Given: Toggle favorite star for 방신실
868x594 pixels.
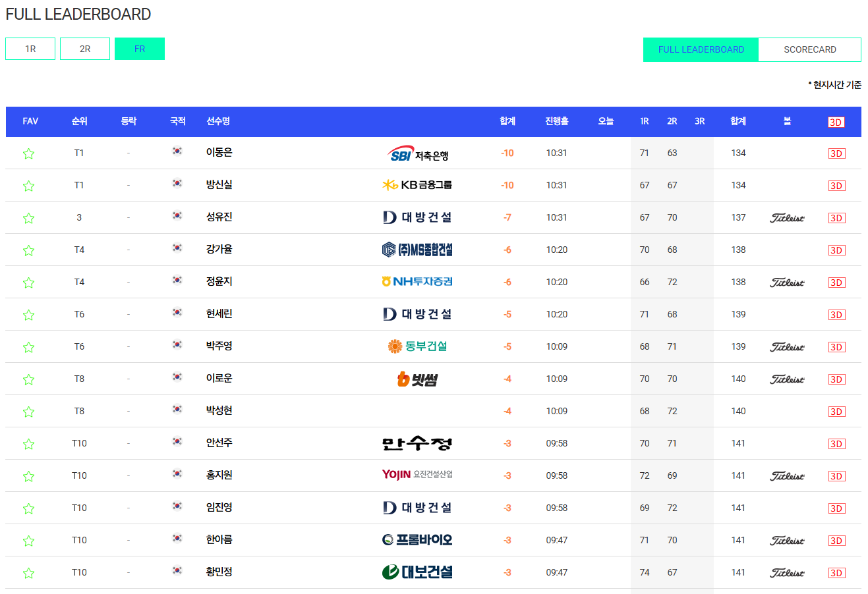Looking at the screenshot, I should coord(28,186).
